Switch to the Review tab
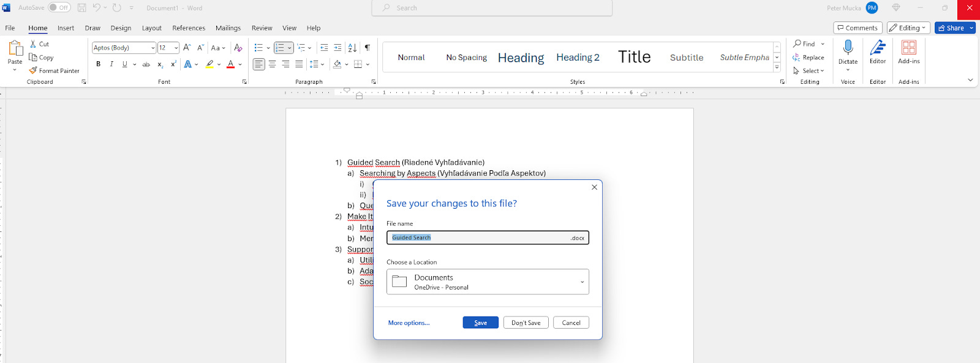Viewport: 980px width, 363px height. [262, 28]
